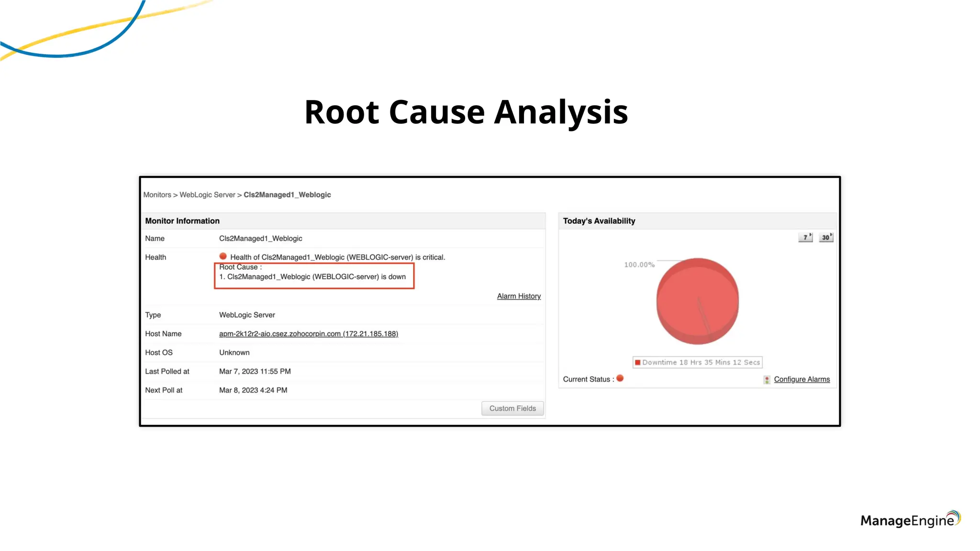980x551 pixels.
Task: Click the Health row label
Action: coord(156,257)
